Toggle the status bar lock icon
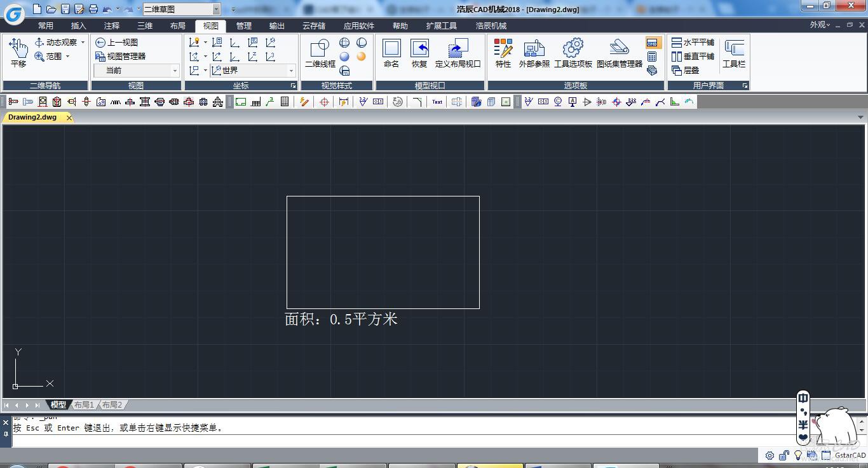868x468 pixels. coord(784,455)
